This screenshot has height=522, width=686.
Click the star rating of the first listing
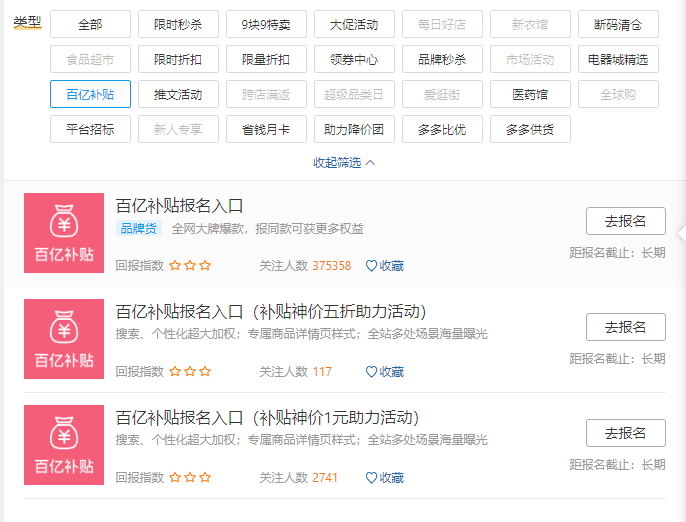tap(190, 266)
